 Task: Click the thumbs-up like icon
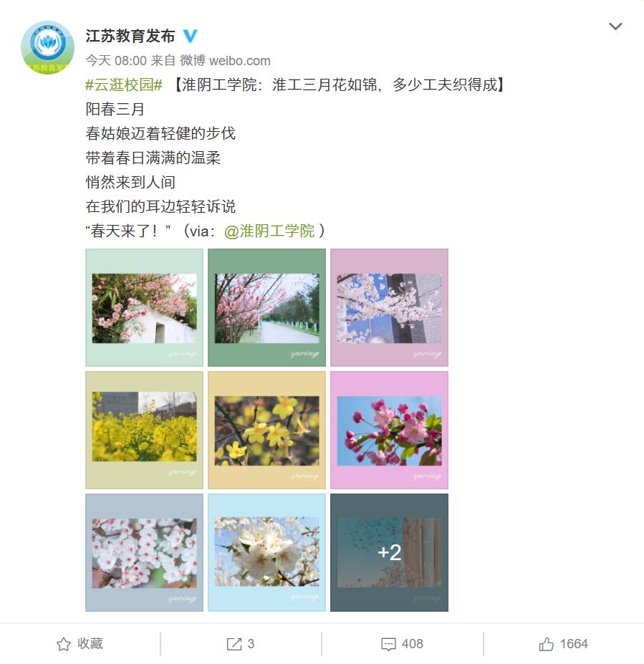(546, 644)
